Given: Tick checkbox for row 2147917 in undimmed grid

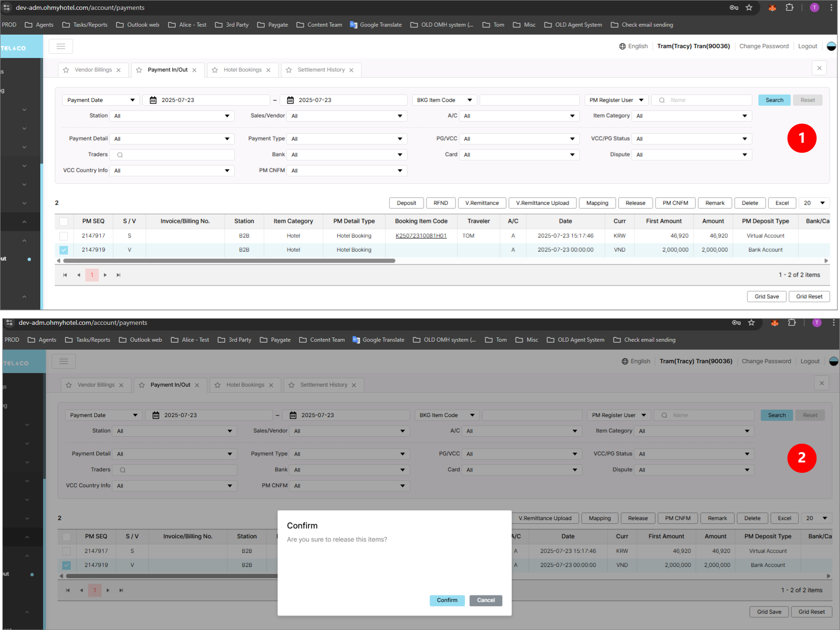Looking at the screenshot, I should [x=64, y=236].
